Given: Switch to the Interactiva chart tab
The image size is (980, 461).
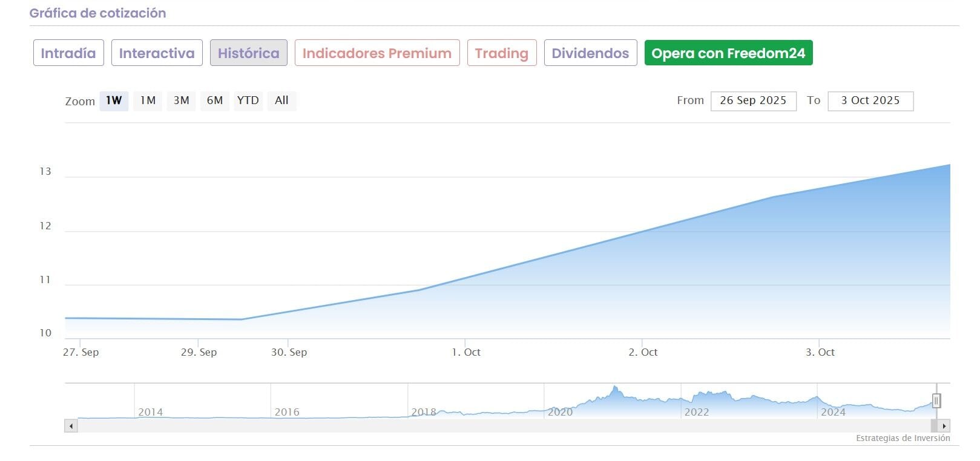Looking at the screenshot, I should click(157, 53).
